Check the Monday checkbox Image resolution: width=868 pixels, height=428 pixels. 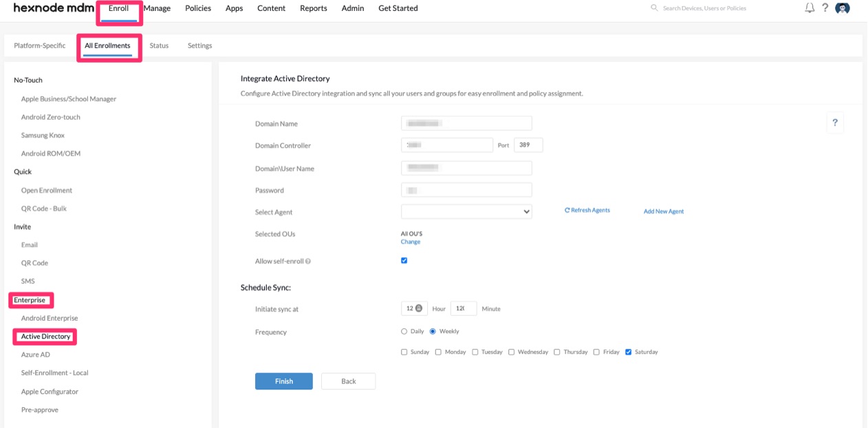[x=439, y=352]
